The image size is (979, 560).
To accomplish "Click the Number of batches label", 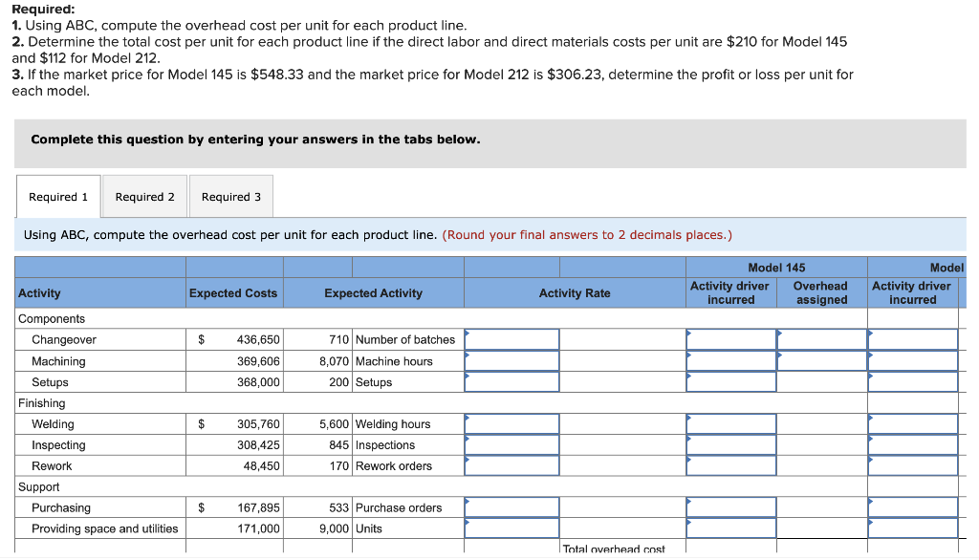I will [405, 339].
